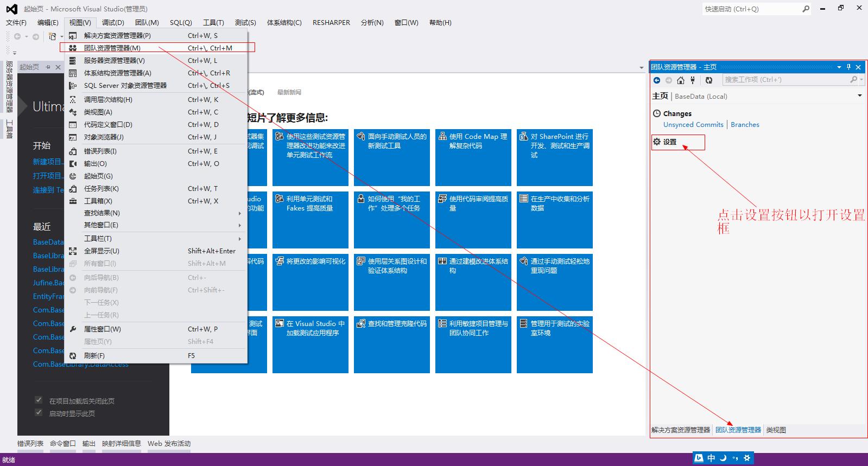This screenshot has height=466, width=868.
Task: Open the new project icon dropdown arrow
Action: (61, 36)
